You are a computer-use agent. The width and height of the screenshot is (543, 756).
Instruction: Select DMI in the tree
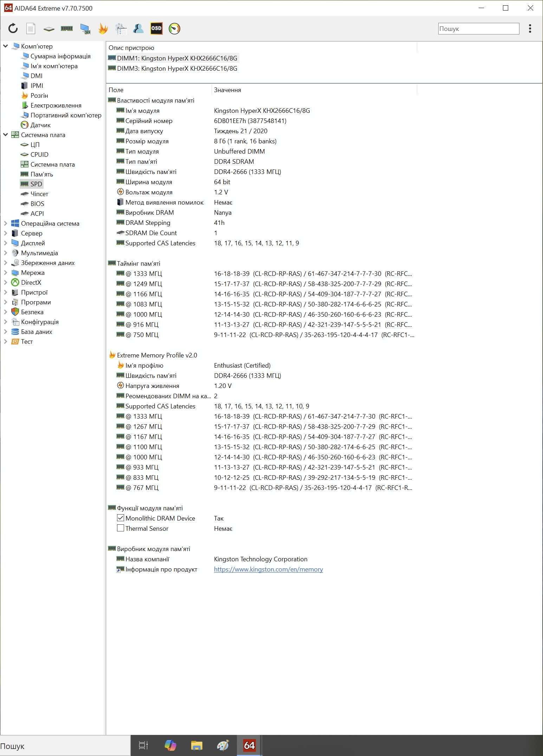pos(37,76)
